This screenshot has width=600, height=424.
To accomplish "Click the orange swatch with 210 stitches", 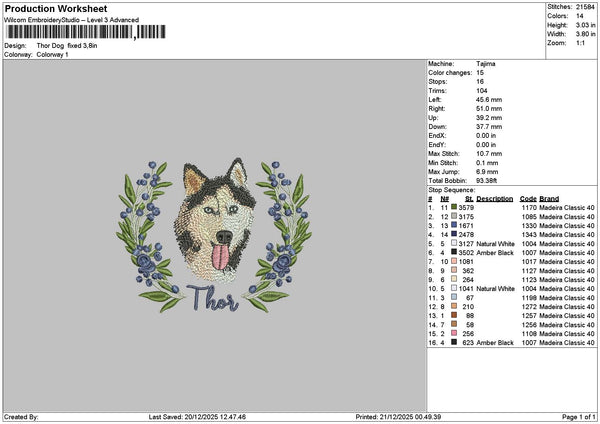I will click(x=454, y=306).
